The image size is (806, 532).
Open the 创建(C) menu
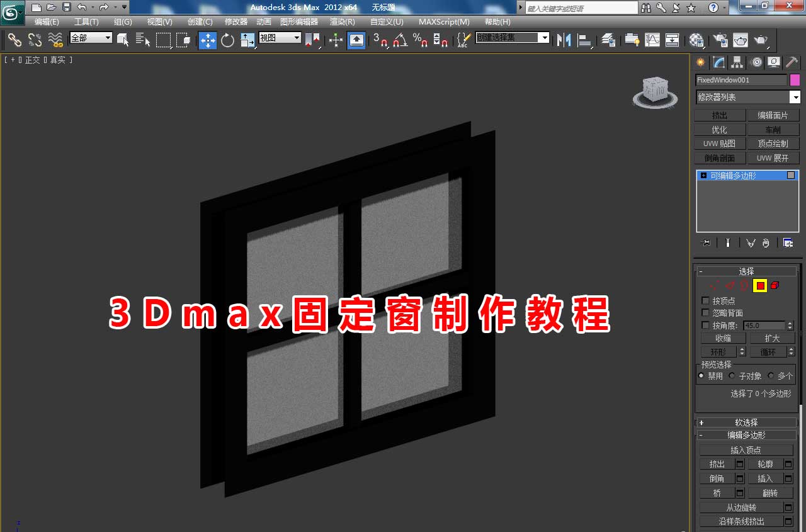[200, 21]
